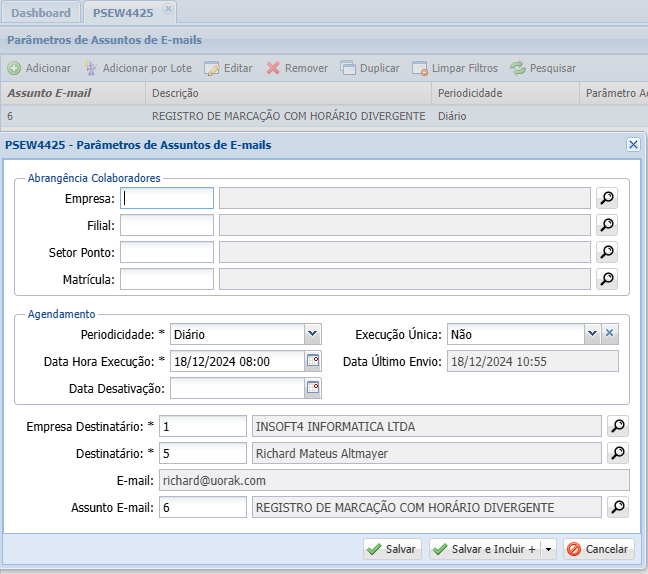
Task: Focus the Matrícula code input field
Action: tap(167, 279)
